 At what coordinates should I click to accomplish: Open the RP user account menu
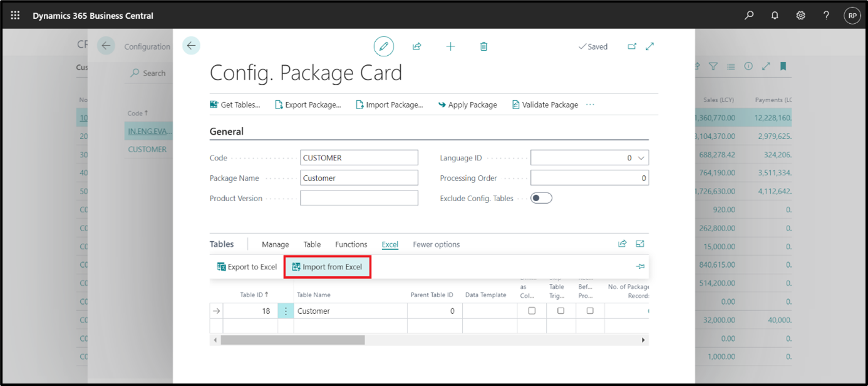(x=852, y=16)
